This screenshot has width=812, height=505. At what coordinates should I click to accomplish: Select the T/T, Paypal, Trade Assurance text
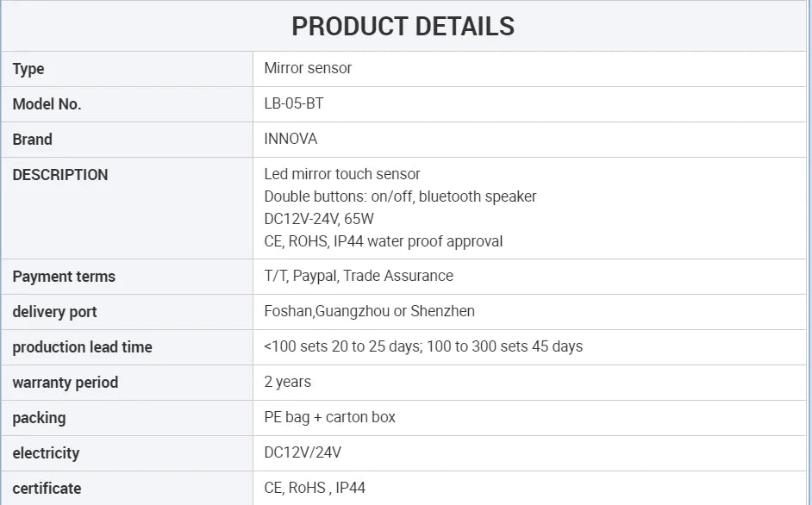tap(359, 276)
